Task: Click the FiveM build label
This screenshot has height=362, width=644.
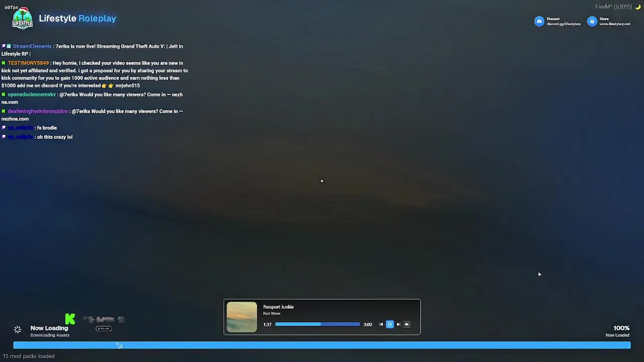Action: coord(613,7)
